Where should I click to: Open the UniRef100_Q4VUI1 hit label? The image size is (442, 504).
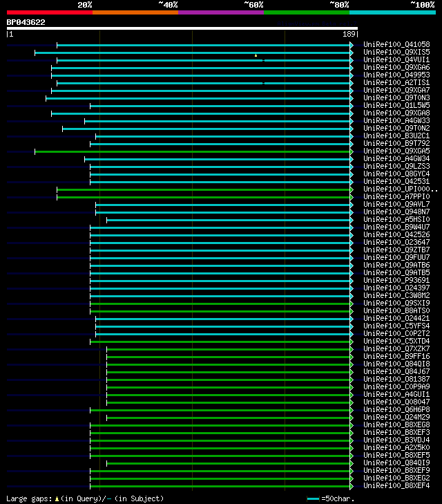(396, 59)
